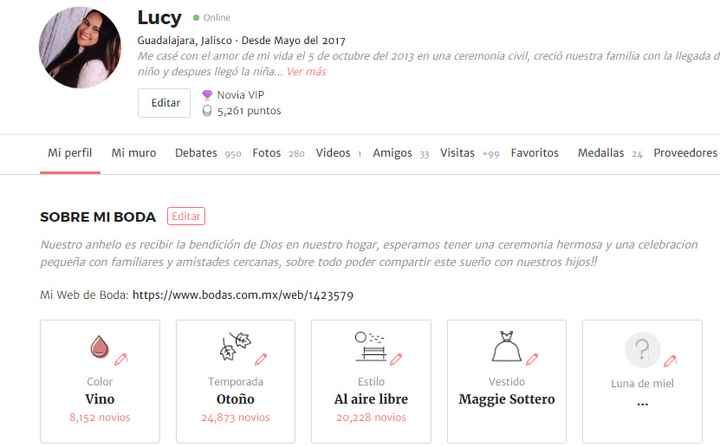720x446 pixels.
Task: Click the wedding dress icon
Action: tap(506, 346)
